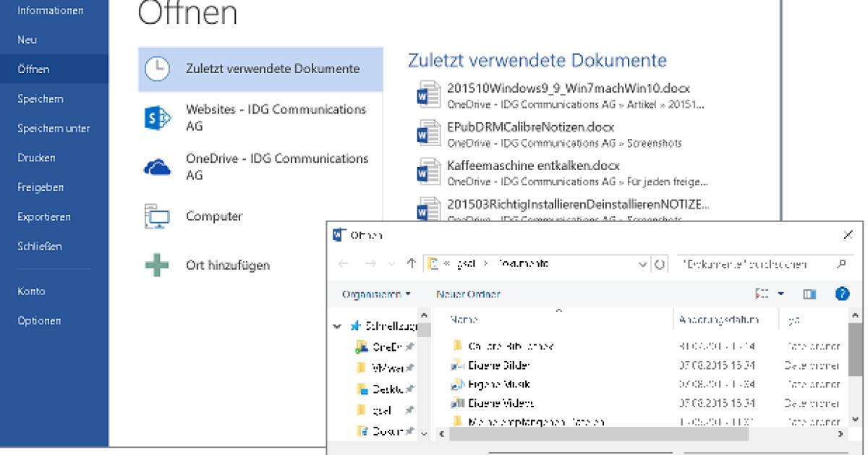
Task: Open the blue help icon in dialog
Action: (x=842, y=294)
